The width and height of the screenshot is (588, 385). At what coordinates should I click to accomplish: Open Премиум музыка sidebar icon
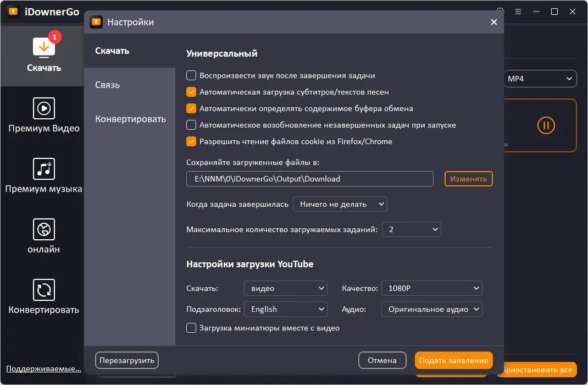[x=44, y=169]
